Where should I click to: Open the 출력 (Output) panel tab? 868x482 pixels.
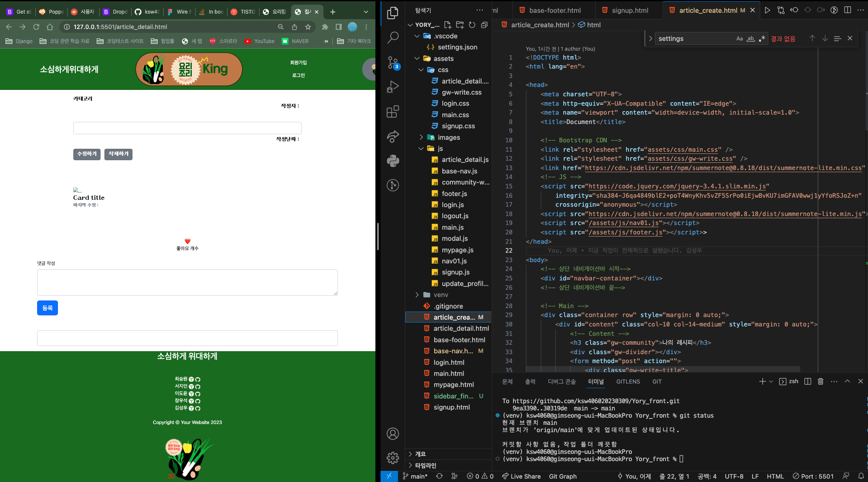pyautogui.click(x=530, y=381)
